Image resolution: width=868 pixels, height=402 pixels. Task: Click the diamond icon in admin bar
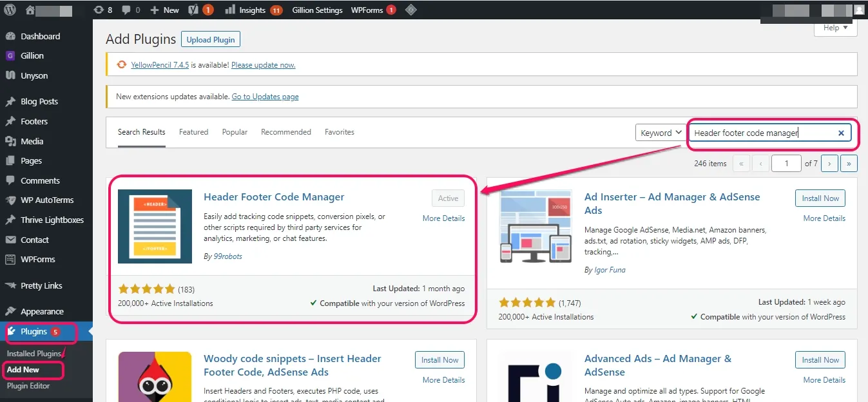click(410, 10)
